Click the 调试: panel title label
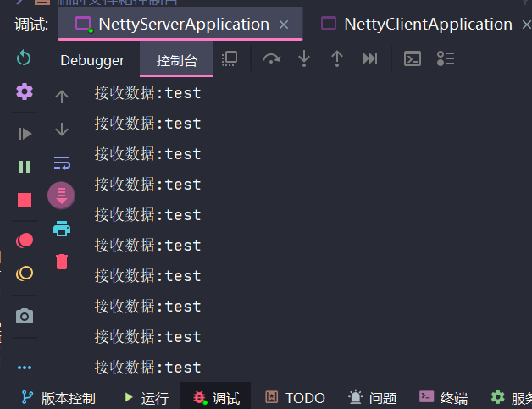Image resolution: width=532 pixels, height=409 pixels. [x=31, y=25]
